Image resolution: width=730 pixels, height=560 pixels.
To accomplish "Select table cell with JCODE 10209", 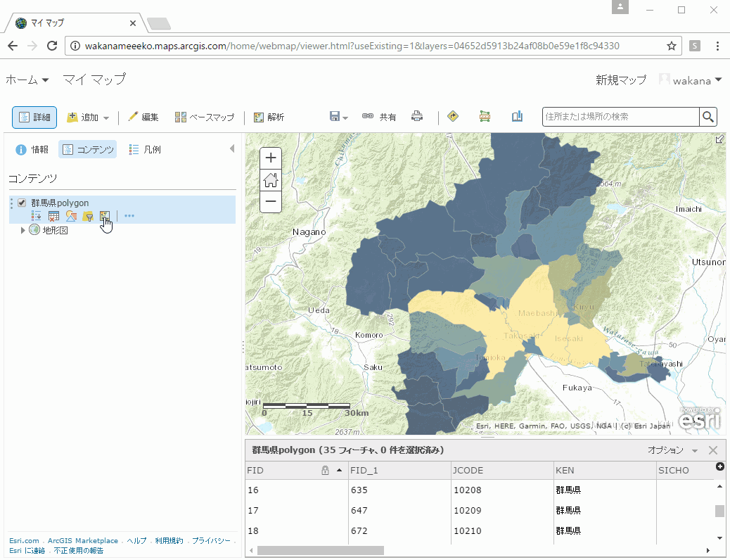I will [x=502, y=511].
